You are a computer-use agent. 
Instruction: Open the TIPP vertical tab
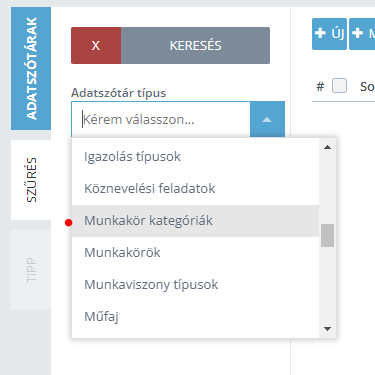coord(31,270)
